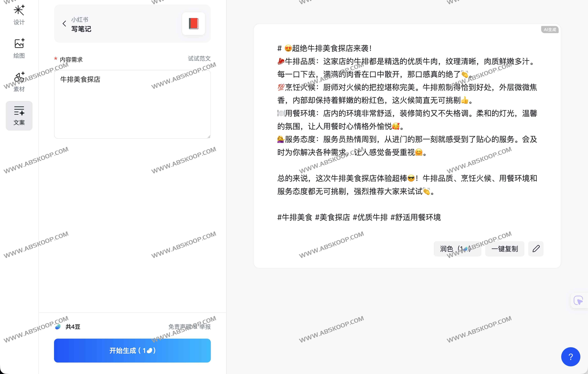
Task: Select the 文案 copywriting tab
Action: (19, 116)
